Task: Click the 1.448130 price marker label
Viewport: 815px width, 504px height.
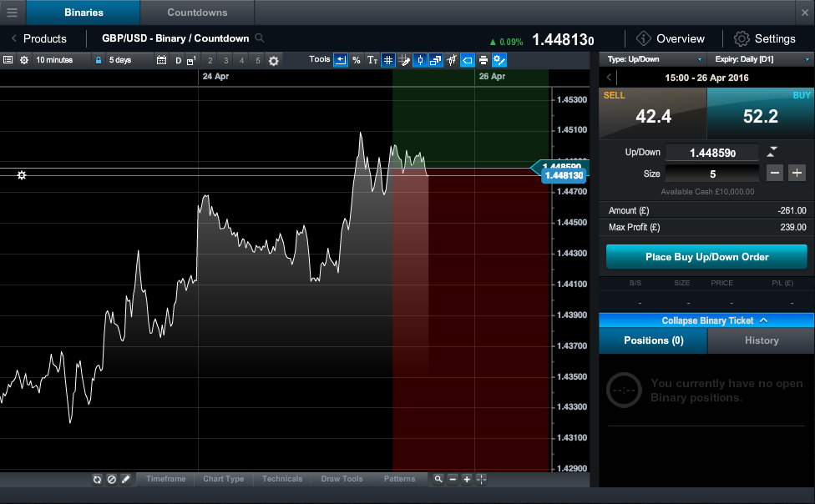Action: click(x=564, y=175)
